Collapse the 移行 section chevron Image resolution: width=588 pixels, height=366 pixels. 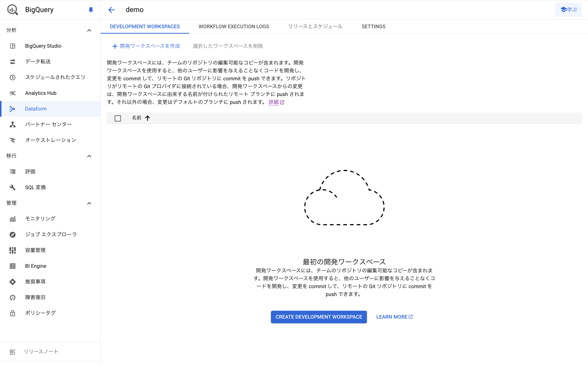click(x=89, y=156)
